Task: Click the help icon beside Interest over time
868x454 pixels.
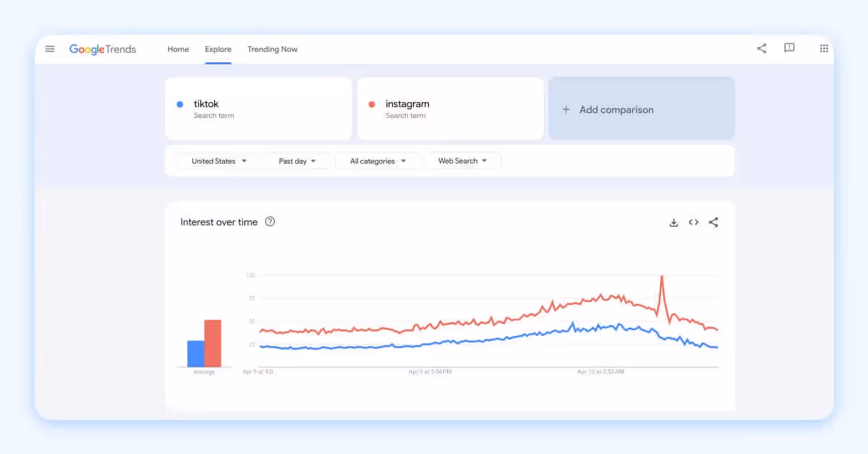Action: click(x=270, y=222)
